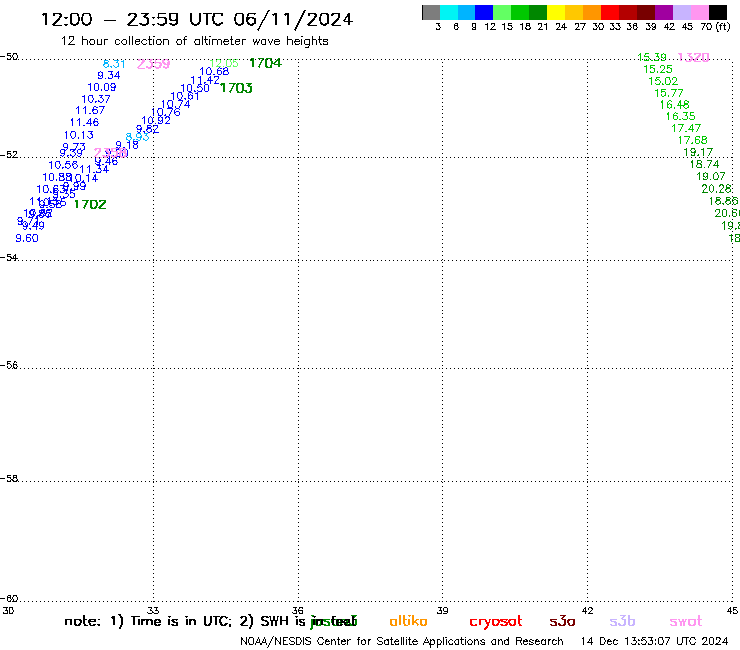Screen dimensions: 740x650
Task: Click the light green value 12.05
Action: click(x=224, y=63)
